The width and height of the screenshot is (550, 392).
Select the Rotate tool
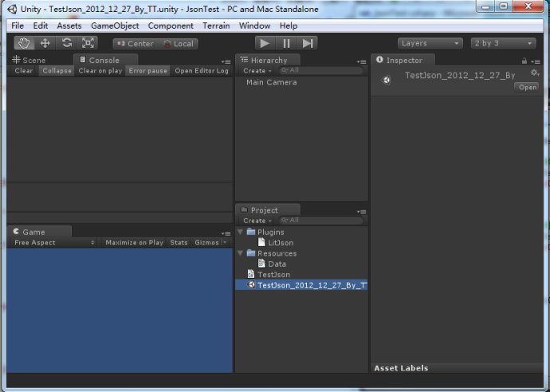coord(67,43)
